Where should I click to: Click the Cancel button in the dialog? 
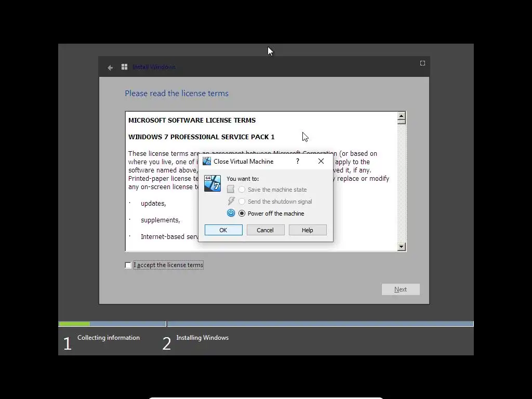[265, 230]
